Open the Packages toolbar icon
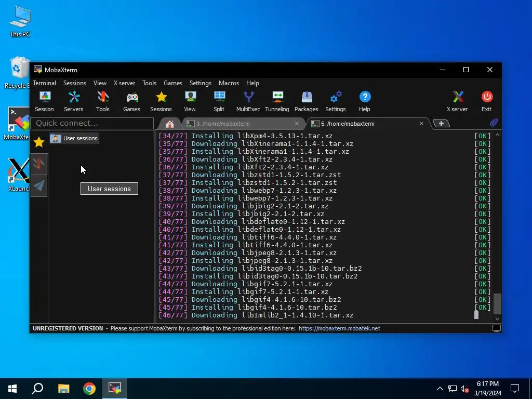Viewport: 532px width, 399px height. tap(307, 101)
